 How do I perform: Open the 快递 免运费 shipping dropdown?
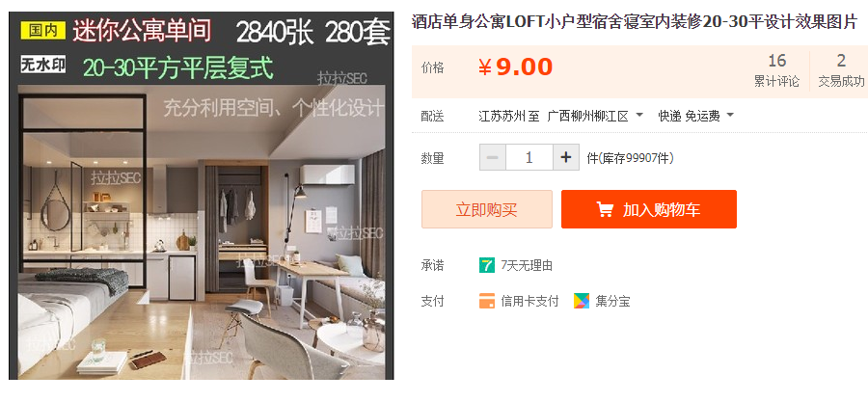click(695, 116)
